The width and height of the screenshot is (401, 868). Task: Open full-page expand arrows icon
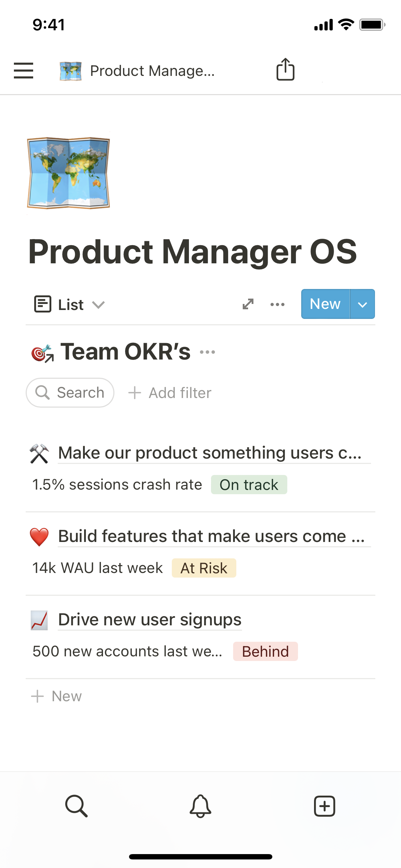tap(248, 304)
